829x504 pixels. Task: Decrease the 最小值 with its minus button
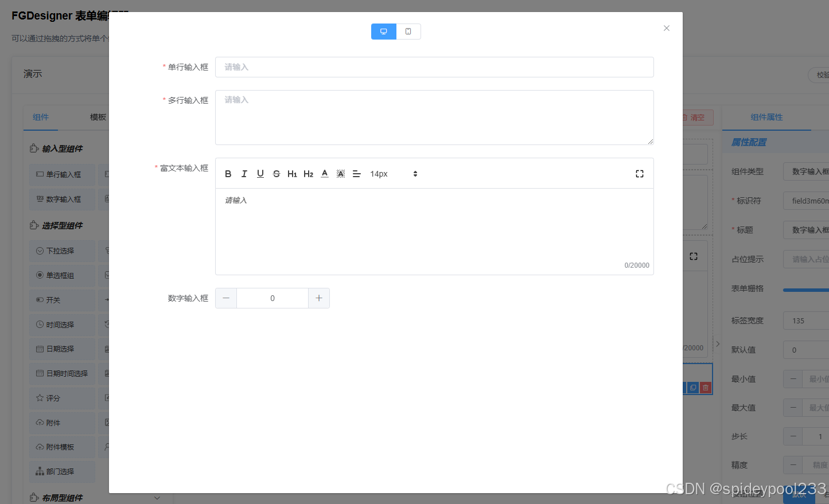pos(793,379)
